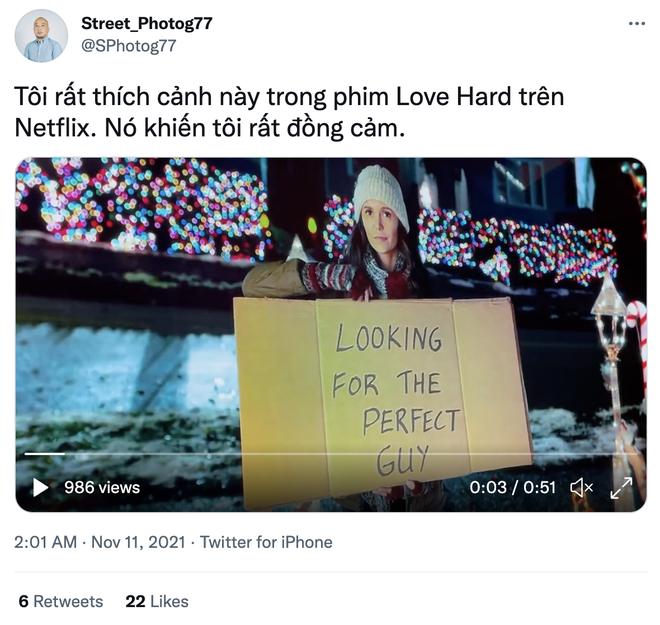
Task: Open the tweet's more options menu
Action: [x=636, y=24]
